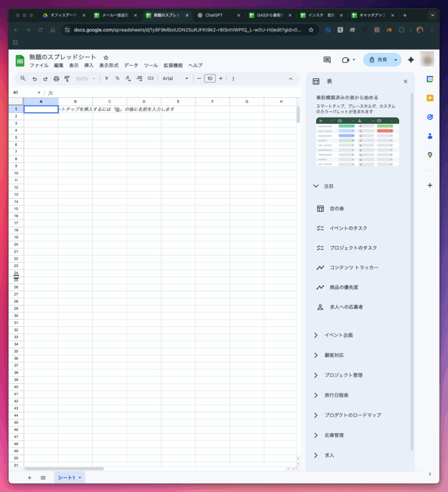Close the 表 side panel
This screenshot has height=492, width=448.
click(405, 82)
